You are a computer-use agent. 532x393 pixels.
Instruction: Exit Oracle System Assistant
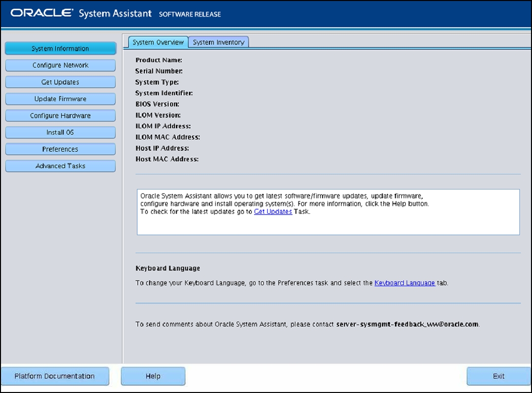pos(499,376)
